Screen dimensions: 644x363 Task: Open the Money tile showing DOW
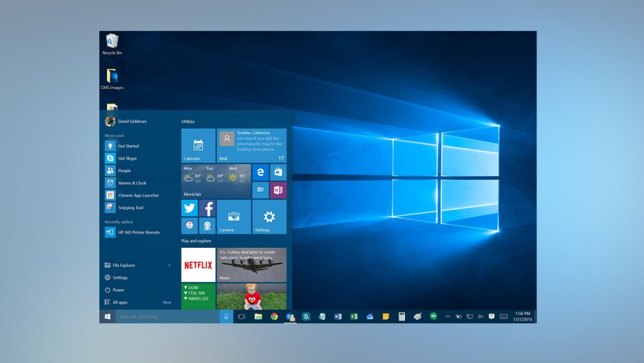pyautogui.click(x=199, y=297)
